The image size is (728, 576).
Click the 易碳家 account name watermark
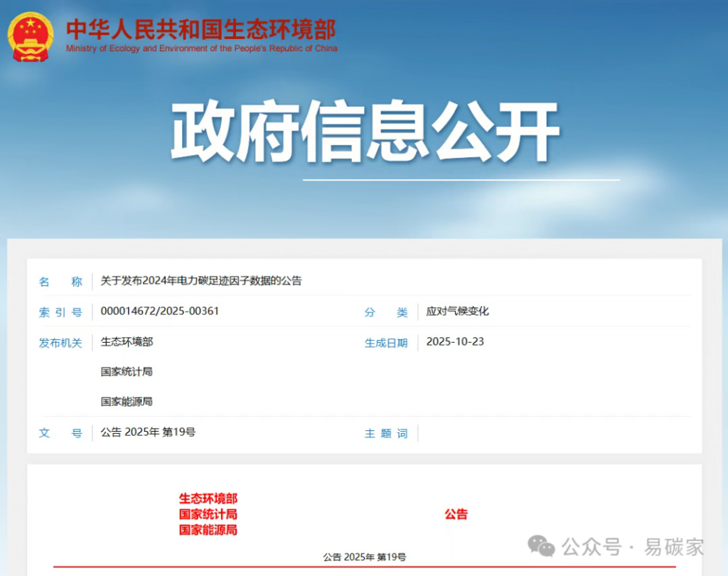pyautogui.click(x=674, y=547)
